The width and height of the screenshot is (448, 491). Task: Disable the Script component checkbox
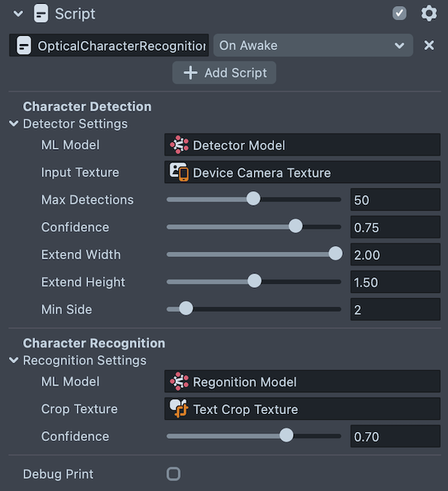click(x=399, y=13)
